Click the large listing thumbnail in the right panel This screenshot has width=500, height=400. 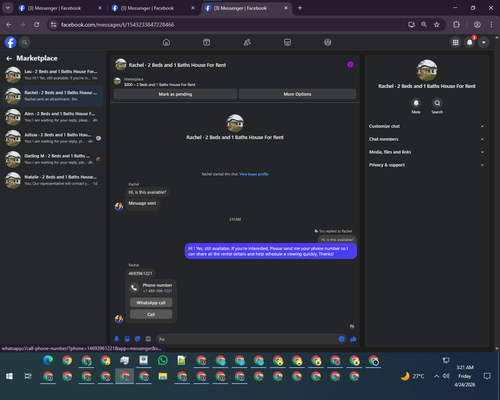tap(427, 70)
